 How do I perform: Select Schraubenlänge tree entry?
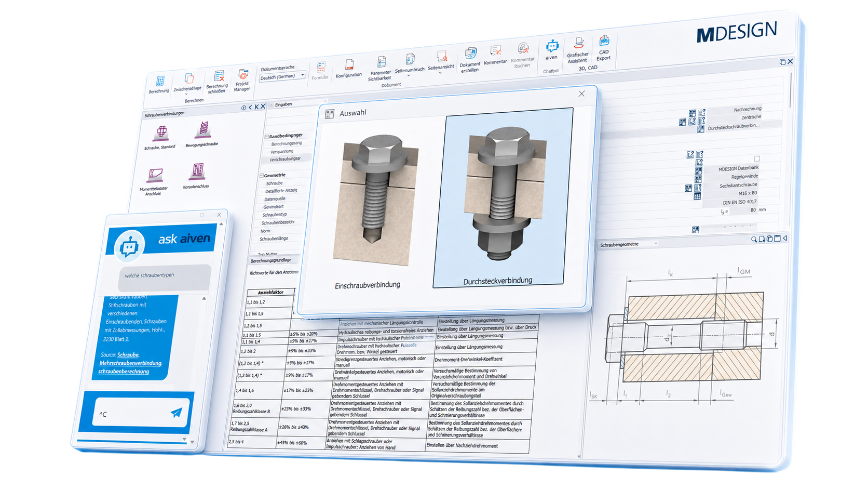click(274, 239)
